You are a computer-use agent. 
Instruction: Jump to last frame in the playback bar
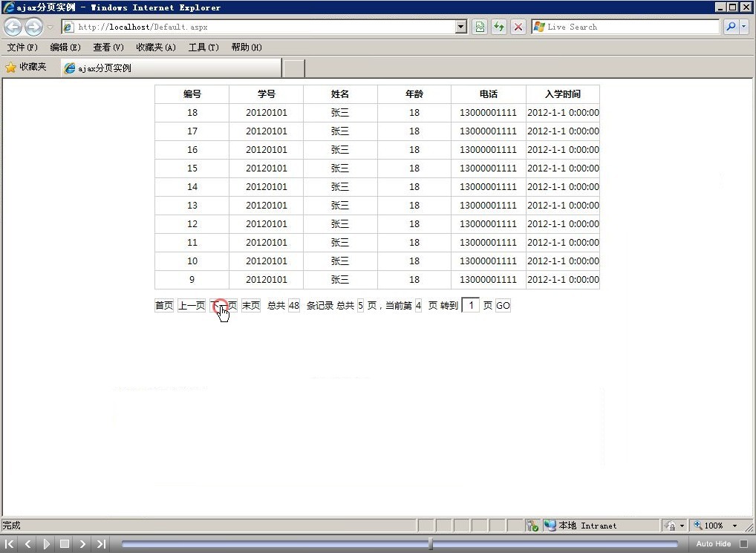(x=101, y=544)
